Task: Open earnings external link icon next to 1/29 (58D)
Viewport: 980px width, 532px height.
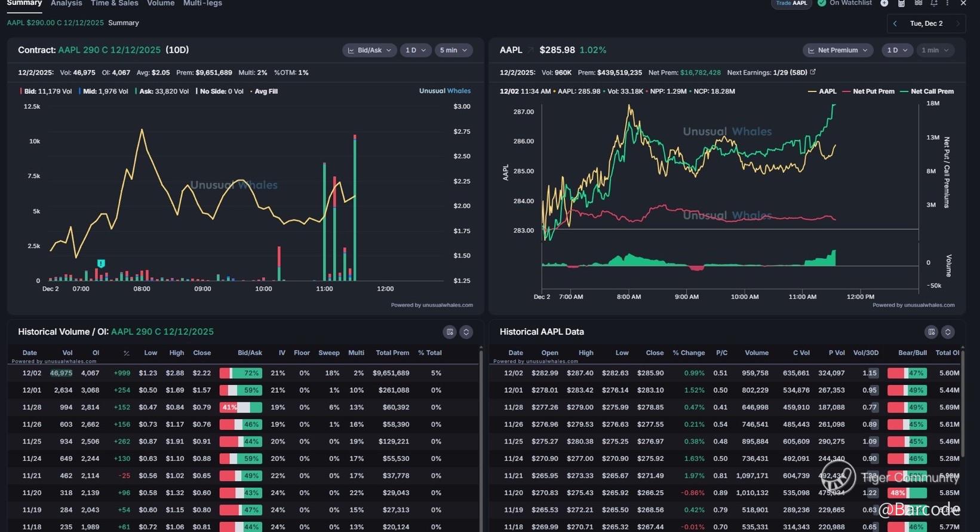Action: point(813,72)
